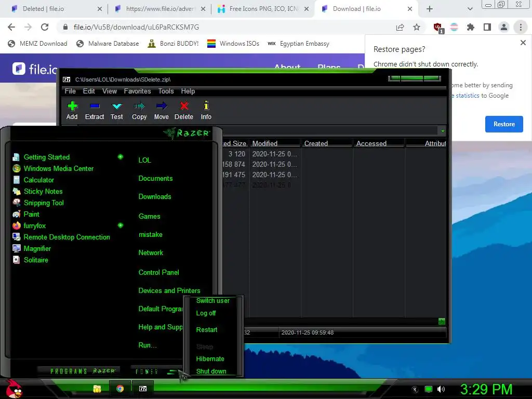Image resolution: width=532 pixels, height=399 pixels.
Task: Click Restore button in Chrome popup
Action: coord(504,124)
